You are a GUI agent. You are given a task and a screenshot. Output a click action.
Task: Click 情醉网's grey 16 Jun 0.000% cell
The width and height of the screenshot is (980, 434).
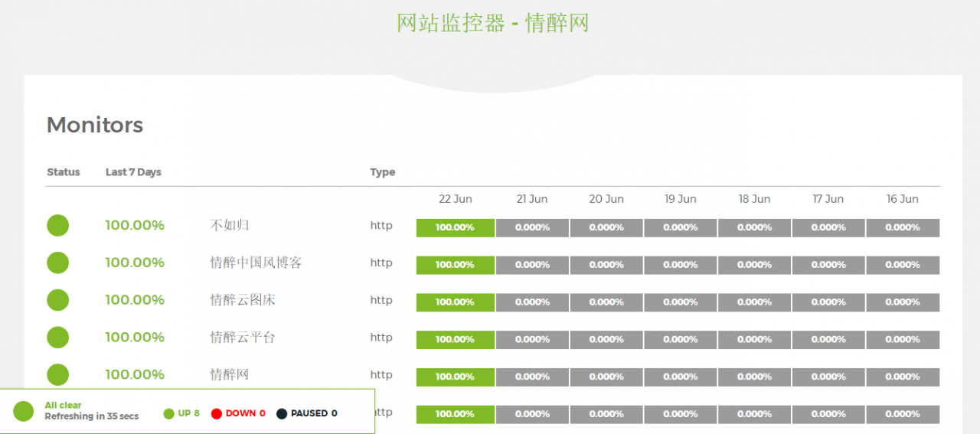(903, 377)
